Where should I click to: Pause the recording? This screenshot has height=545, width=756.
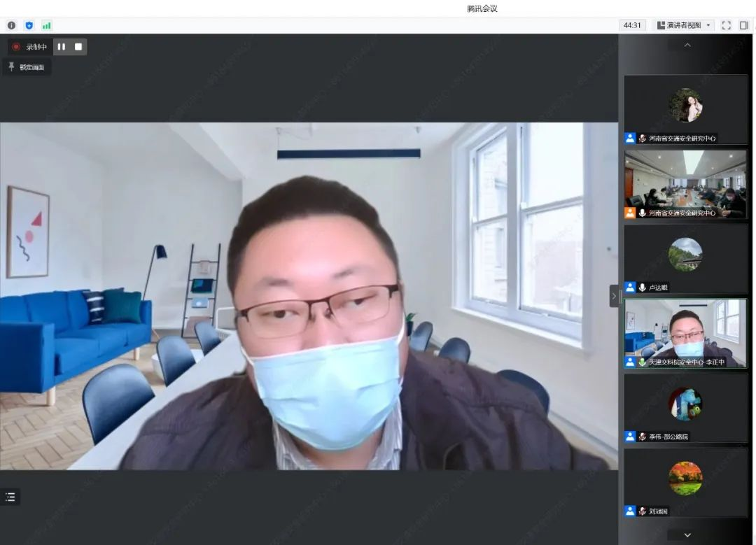[x=62, y=47]
